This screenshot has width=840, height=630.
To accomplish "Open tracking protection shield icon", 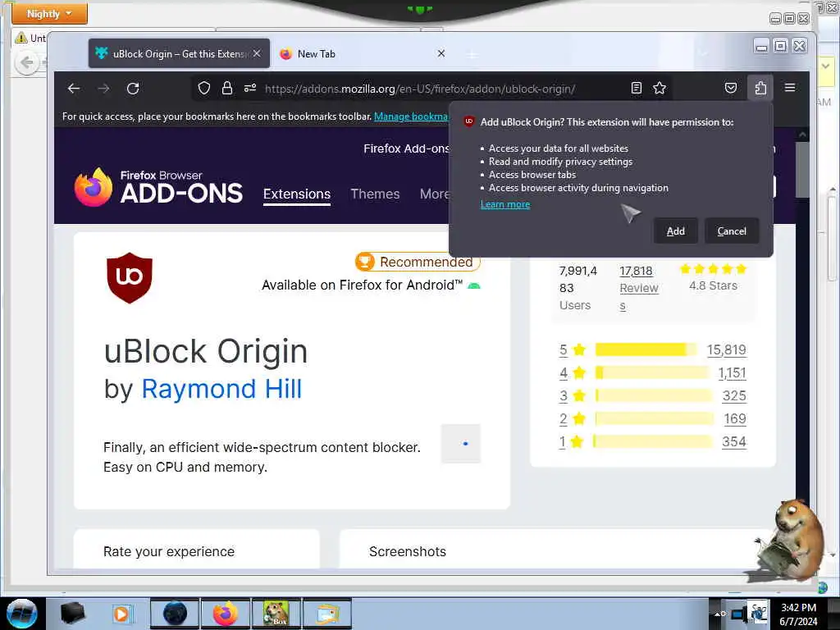I will (x=204, y=88).
